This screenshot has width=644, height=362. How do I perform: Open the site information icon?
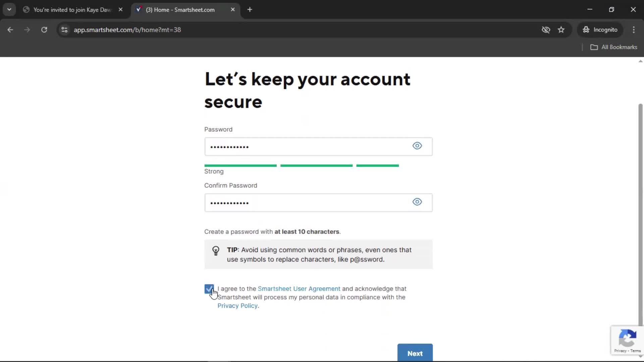tap(64, 29)
